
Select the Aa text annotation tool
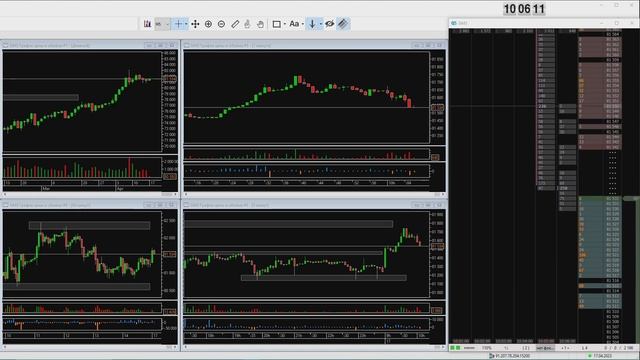click(x=294, y=24)
